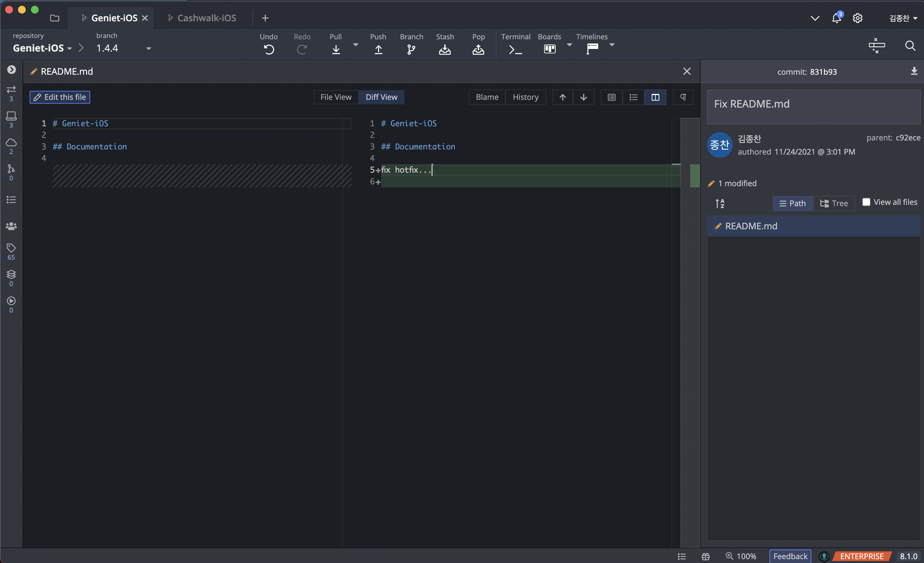Screen dimensions: 924x563
Task: Click the Undo icon
Action: [x=269, y=49]
